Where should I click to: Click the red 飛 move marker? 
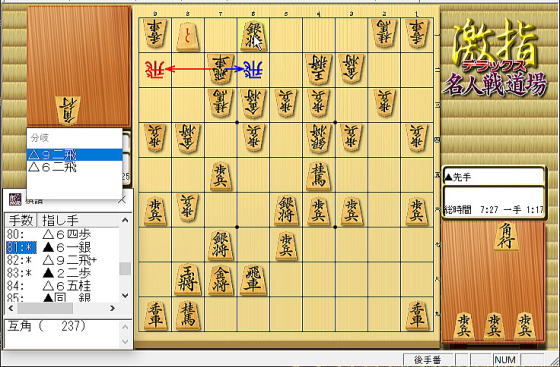155,69
